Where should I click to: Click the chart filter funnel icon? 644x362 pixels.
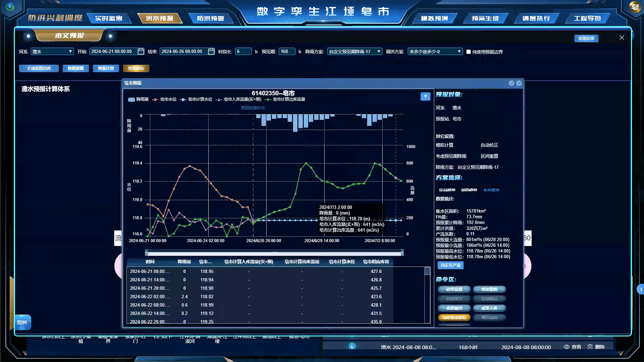click(425, 96)
